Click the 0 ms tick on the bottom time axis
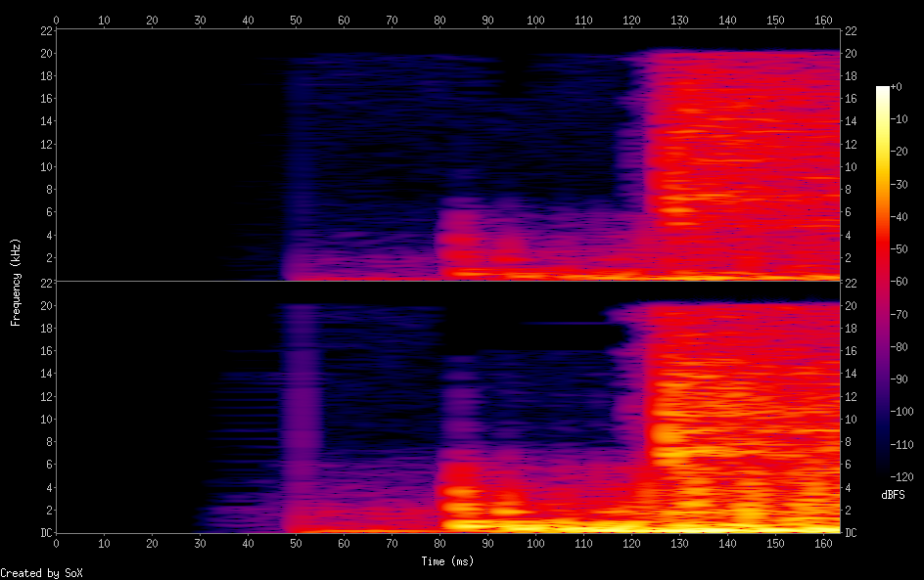Image resolution: width=924 pixels, height=580 pixels. tap(56, 542)
